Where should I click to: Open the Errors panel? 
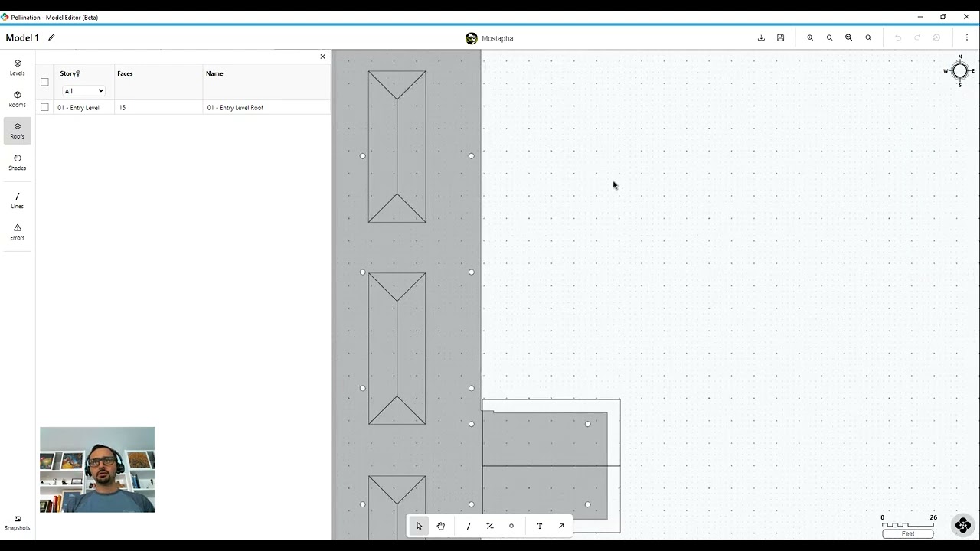tap(18, 232)
